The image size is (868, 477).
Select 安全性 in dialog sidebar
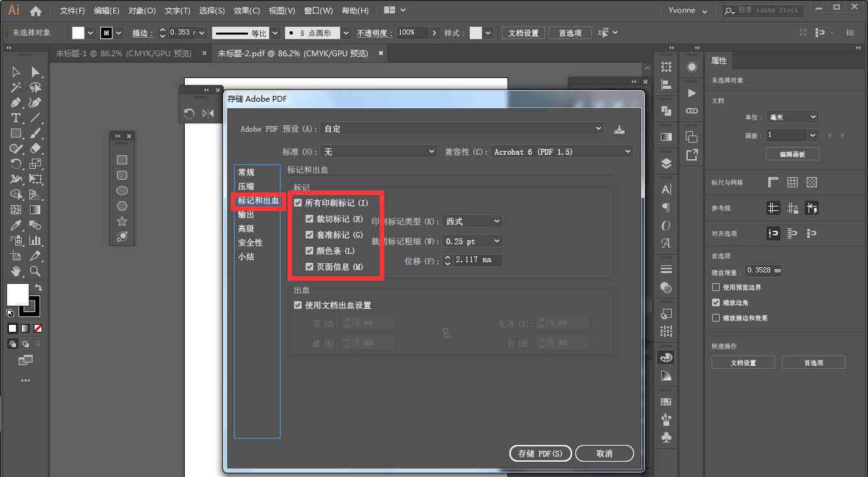251,243
